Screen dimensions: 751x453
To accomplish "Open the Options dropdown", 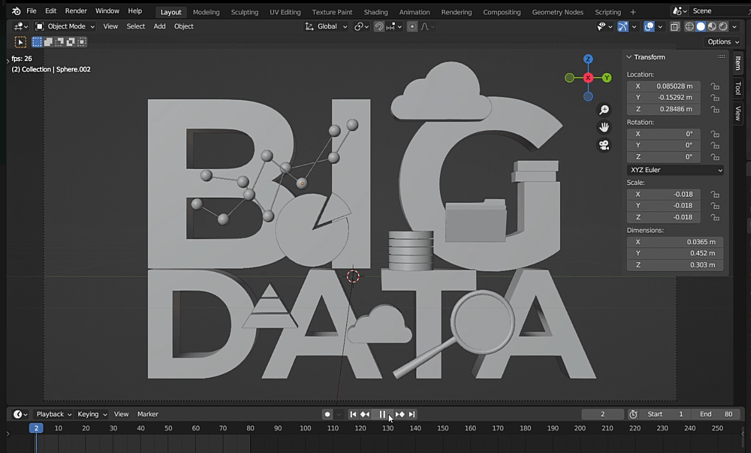I will [x=723, y=42].
